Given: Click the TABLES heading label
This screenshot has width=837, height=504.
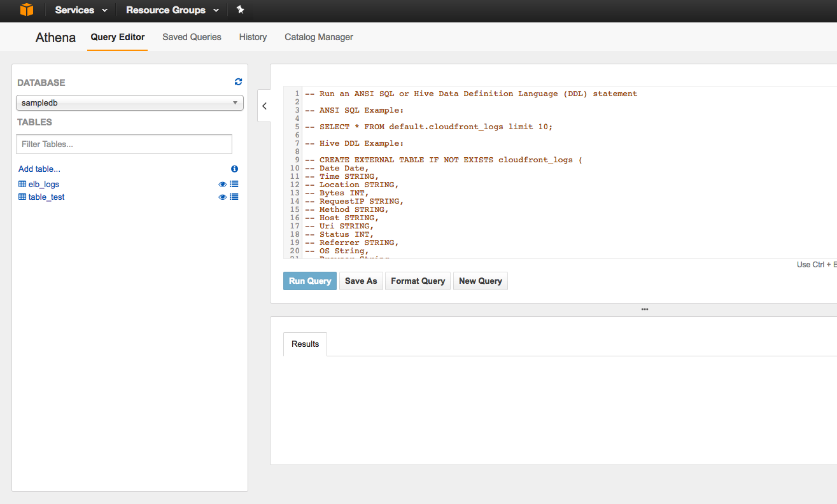Looking at the screenshot, I should (35, 122).
